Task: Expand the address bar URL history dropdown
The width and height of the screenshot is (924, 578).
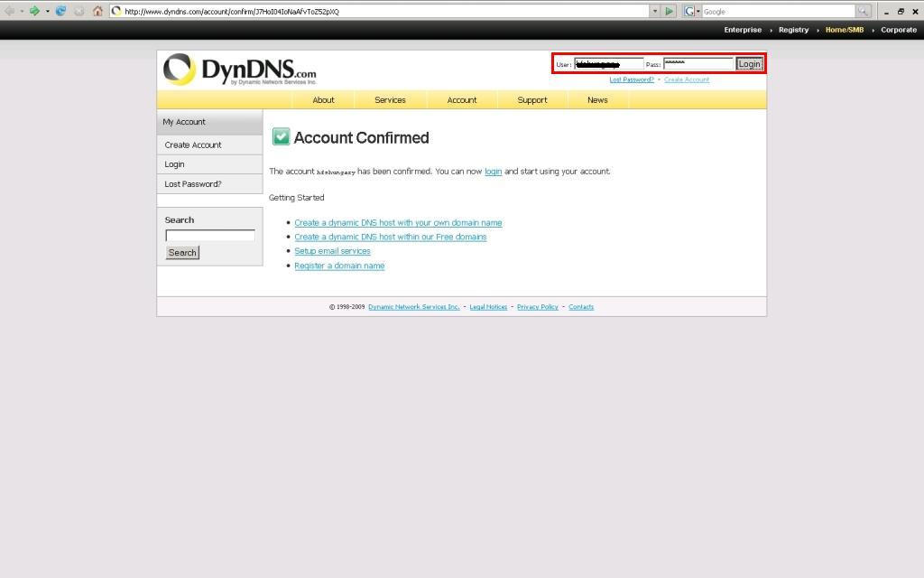Action: (655, 11)
